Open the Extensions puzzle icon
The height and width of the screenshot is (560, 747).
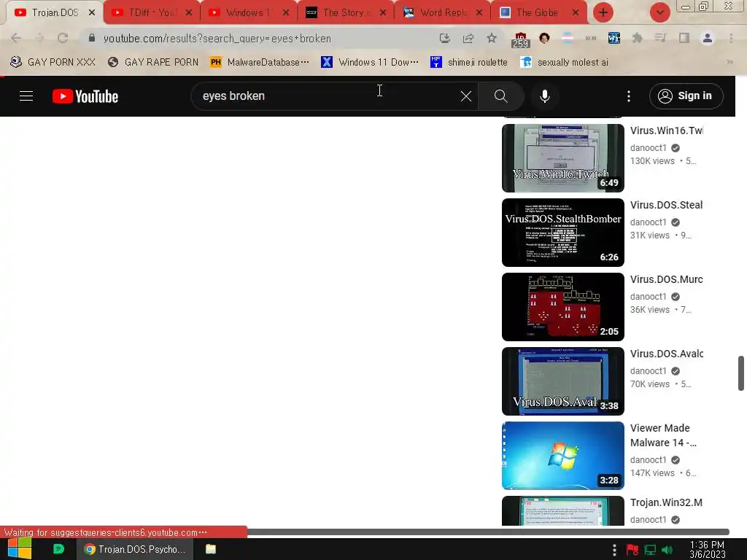pyautogui.click(x=637, y=38)
